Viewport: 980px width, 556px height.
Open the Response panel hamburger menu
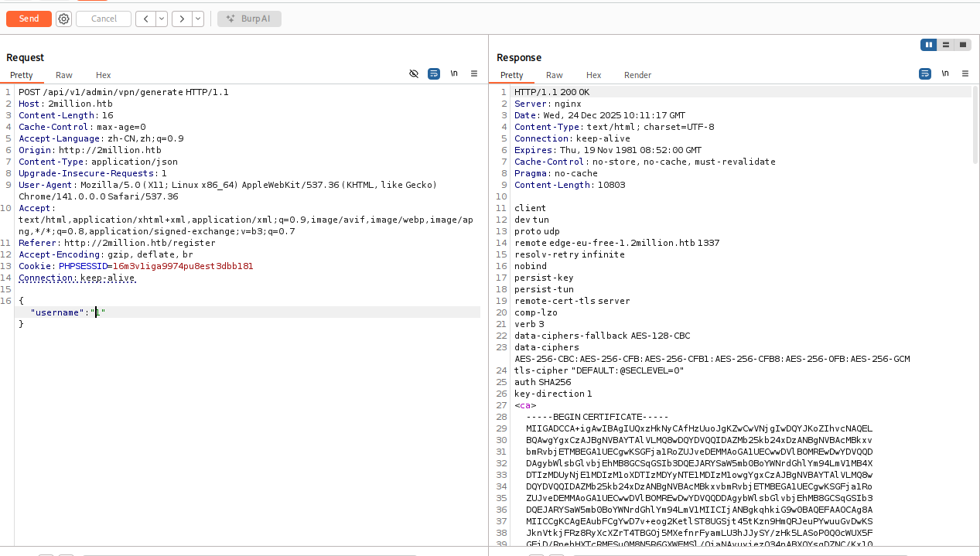965,73
